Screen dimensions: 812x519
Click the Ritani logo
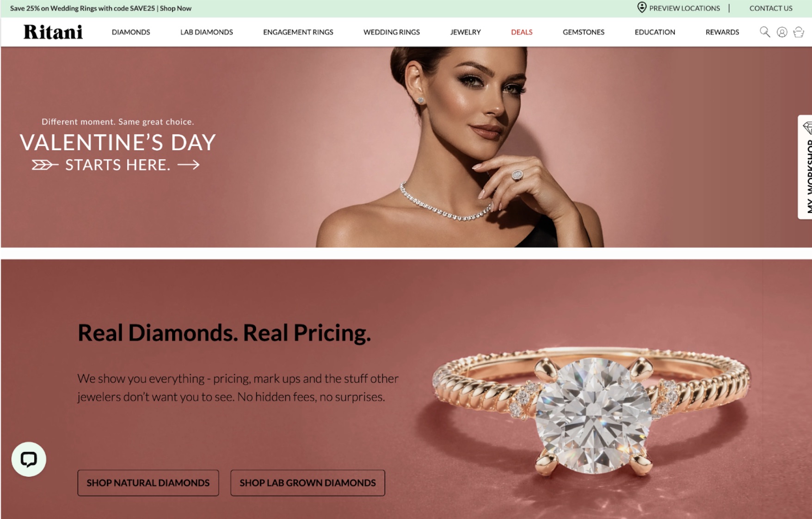[53, 32]
